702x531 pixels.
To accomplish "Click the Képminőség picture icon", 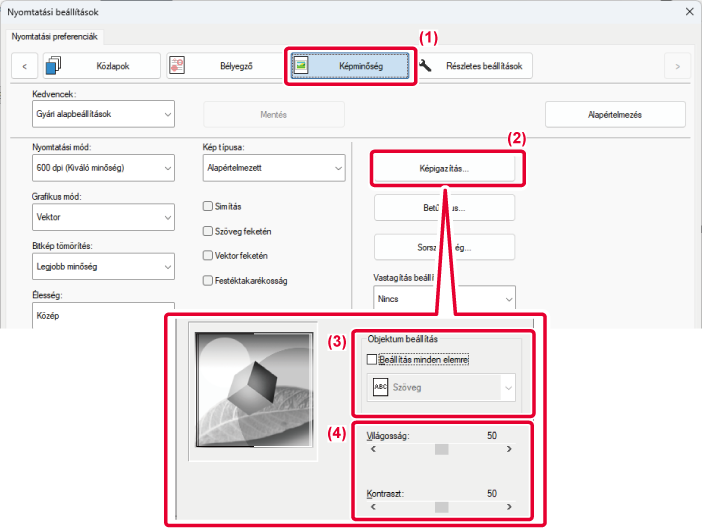I will coord(301,66).
